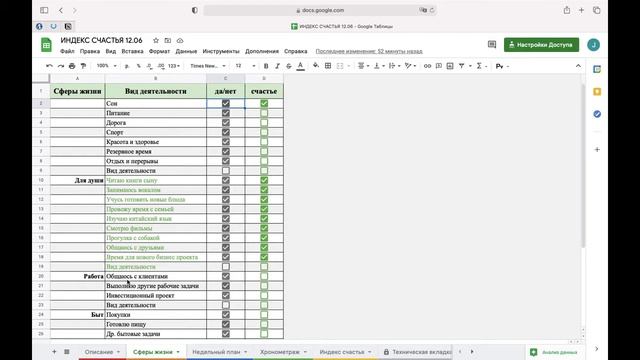Image resolution: width=640 pixels, height=360 pixels.
Task: Open the functions sigma dropdown
Action: click(482, 66)
